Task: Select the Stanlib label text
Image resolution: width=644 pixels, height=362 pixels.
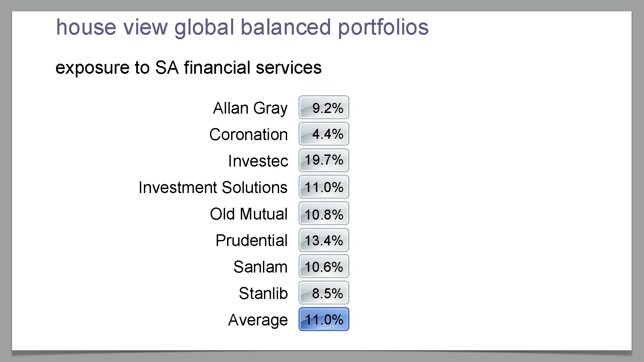Action: [263, 294]
